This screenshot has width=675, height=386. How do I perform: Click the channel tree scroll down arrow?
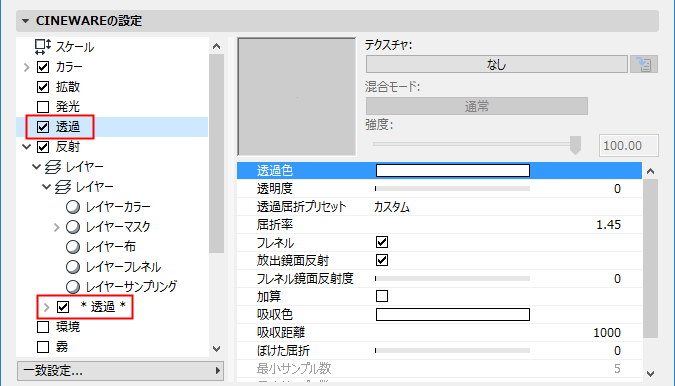click(x=217, y=349)
